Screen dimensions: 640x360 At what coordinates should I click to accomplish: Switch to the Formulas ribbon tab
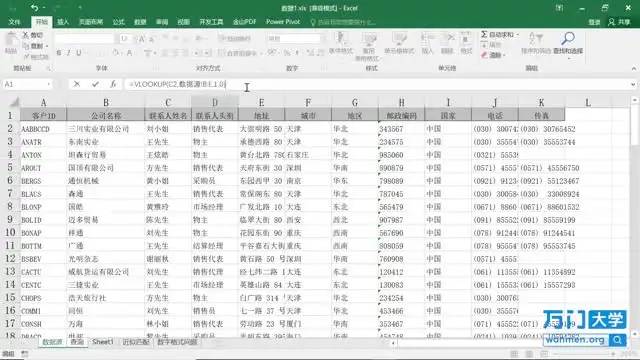point(118,22)
